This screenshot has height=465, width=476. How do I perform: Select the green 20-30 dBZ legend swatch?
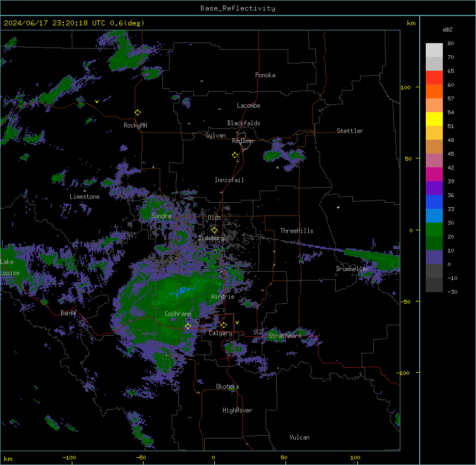(434, 230)
